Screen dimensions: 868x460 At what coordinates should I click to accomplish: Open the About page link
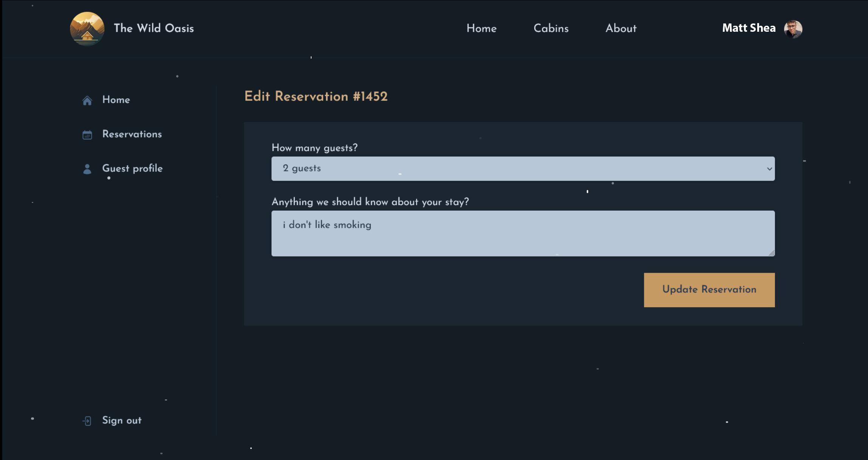point(621,28)
